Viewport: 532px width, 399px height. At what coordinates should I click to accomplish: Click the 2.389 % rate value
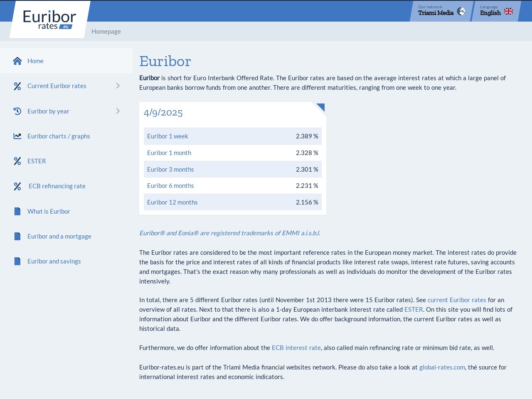(x=307, y=136)
